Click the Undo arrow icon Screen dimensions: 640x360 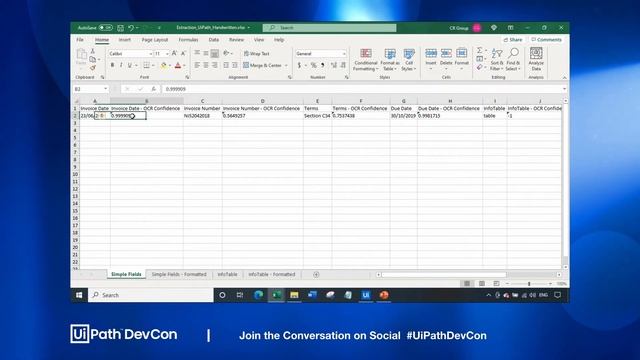[131, 28]
